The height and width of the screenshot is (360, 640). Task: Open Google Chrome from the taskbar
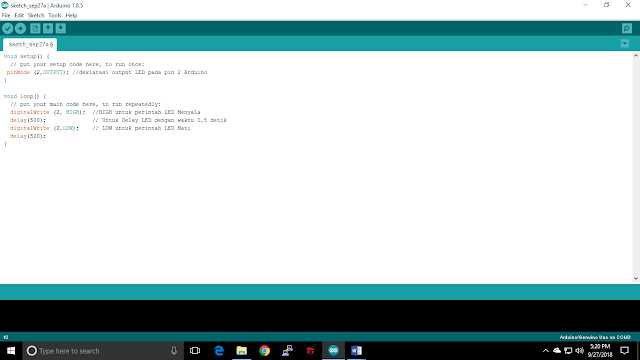click(x=264, y=351)
